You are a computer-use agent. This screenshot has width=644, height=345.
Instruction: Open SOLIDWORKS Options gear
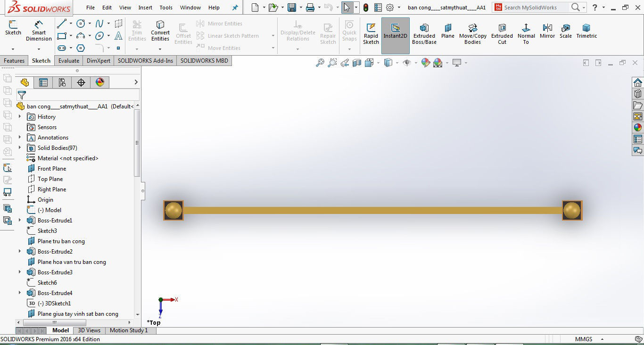[x=390, y=8]
